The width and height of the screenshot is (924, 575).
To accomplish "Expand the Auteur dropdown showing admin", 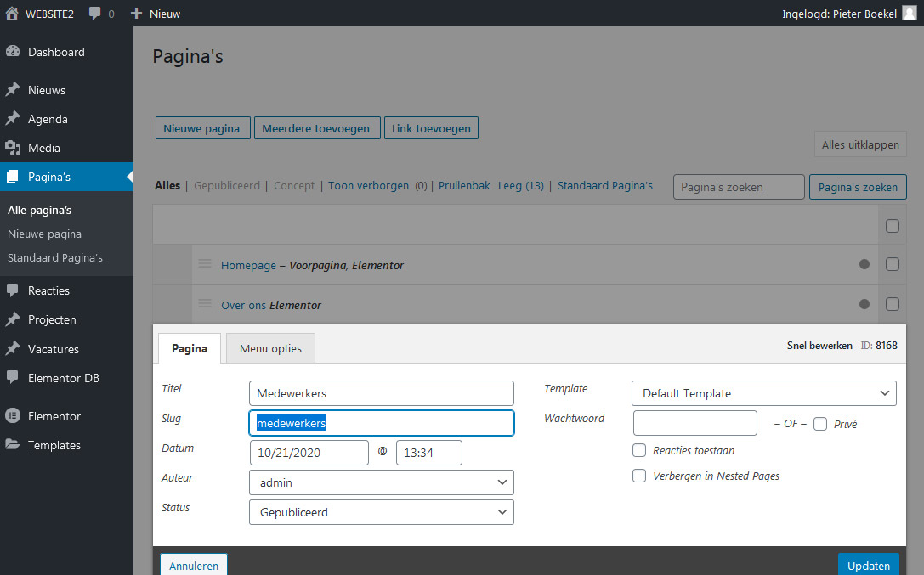I will (x=381, y=482).
